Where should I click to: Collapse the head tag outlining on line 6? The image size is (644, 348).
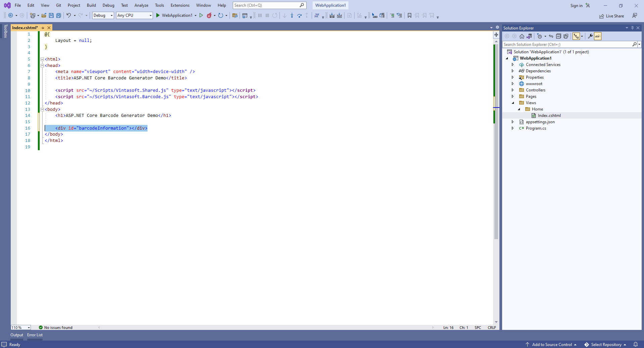pyautogui.click(x=42, y=66)
